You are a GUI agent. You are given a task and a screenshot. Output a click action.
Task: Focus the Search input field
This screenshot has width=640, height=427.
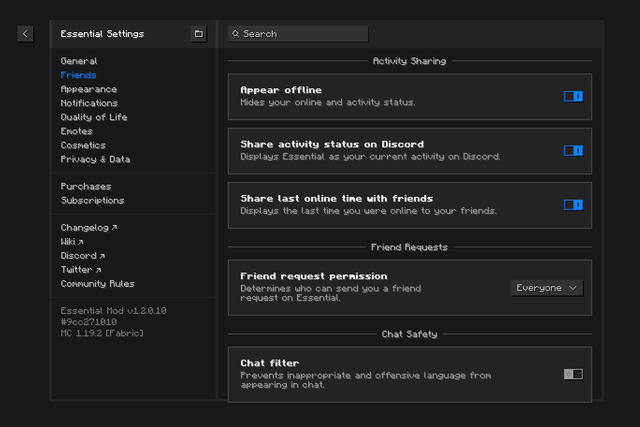tap(298, 34)
